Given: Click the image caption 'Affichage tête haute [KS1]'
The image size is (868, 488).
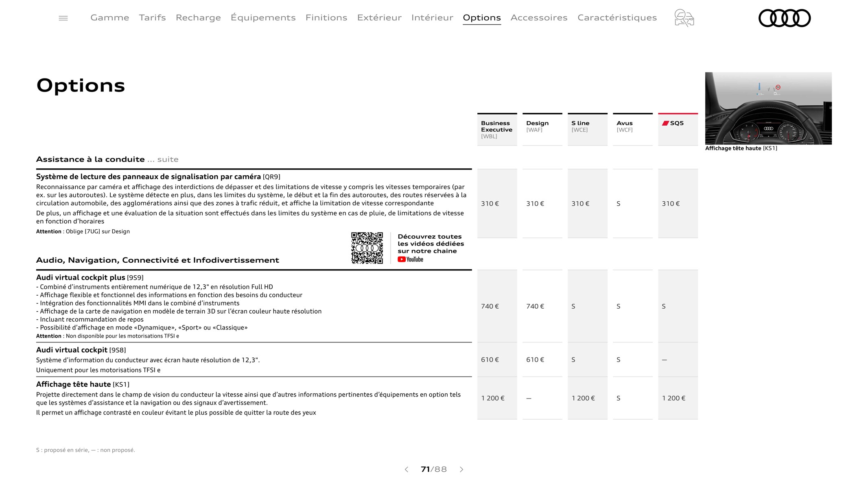Looking at the screenshot, I should 741,148.
